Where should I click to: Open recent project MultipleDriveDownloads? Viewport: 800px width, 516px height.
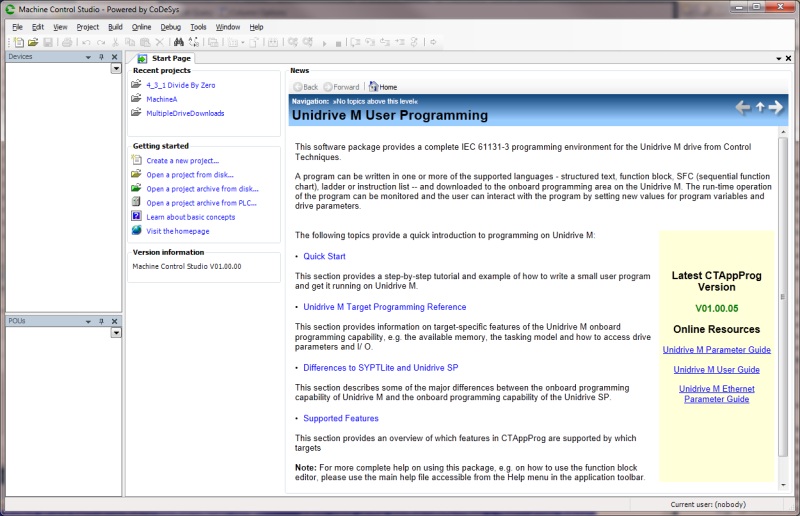(185, 113)
